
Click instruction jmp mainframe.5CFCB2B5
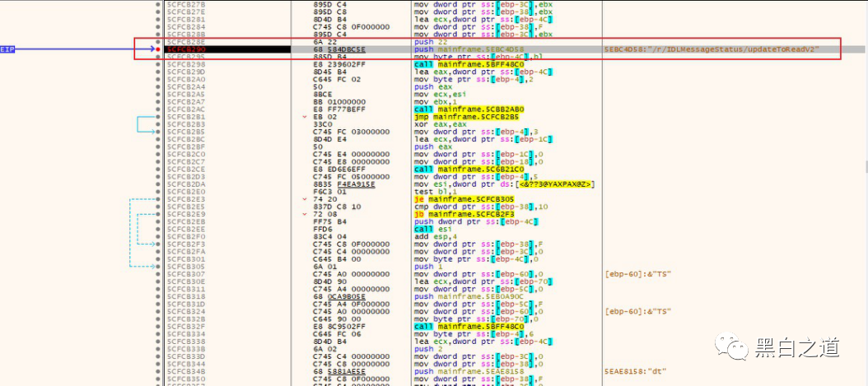pos(467,117)
